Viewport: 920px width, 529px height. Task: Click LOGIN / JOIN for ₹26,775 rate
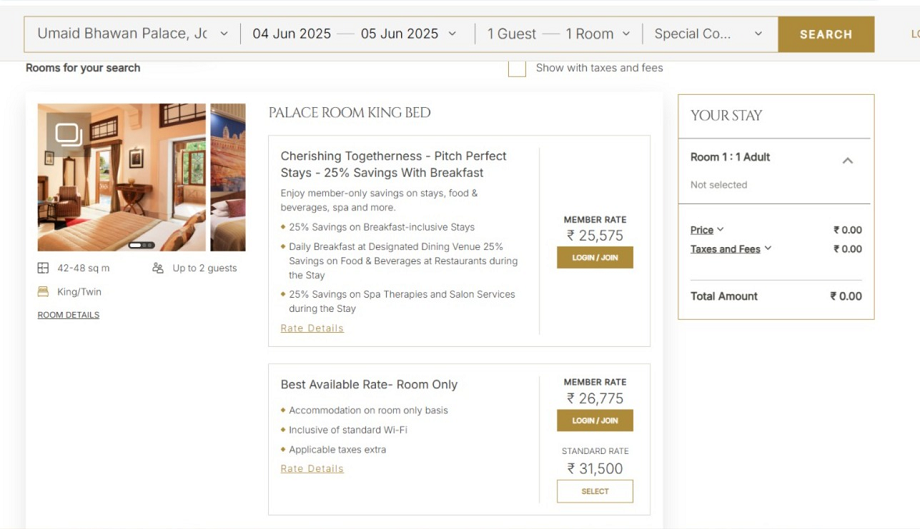tap(595, 420)
